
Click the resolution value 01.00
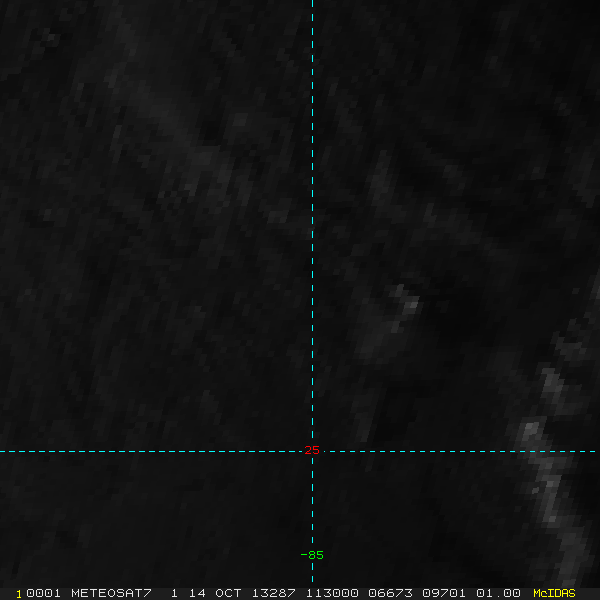[498, 593]
